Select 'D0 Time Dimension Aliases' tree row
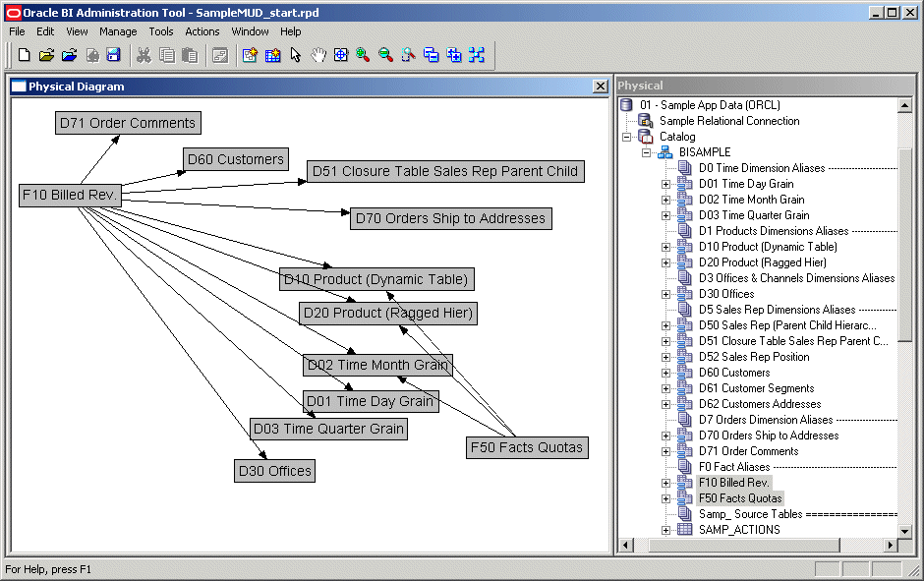Viewport: 924px width, 581px height. click(x=762, y=168)
